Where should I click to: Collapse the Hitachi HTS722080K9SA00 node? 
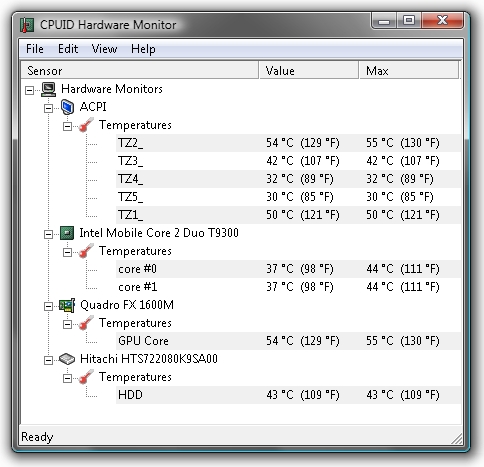48,360
